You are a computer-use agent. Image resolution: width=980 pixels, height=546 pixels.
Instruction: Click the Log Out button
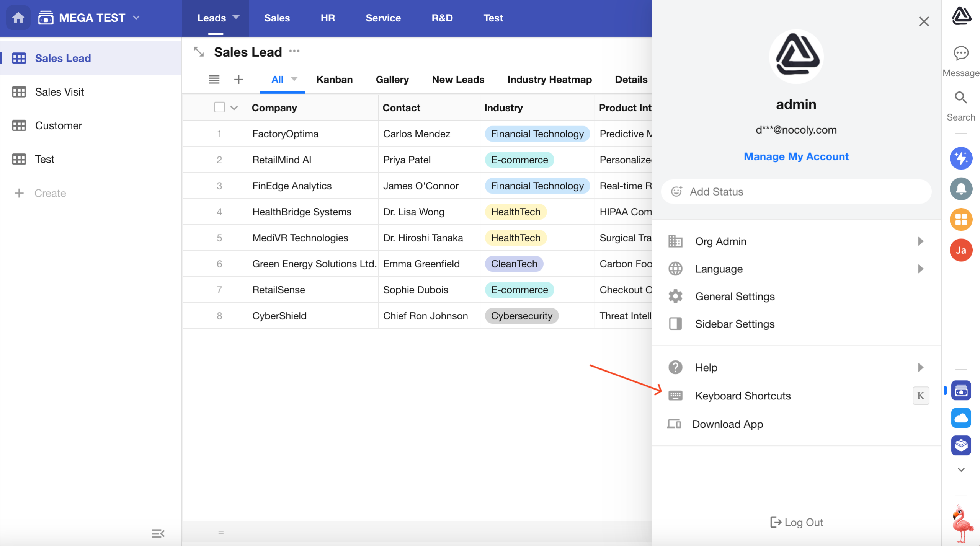tap(796, 522)
